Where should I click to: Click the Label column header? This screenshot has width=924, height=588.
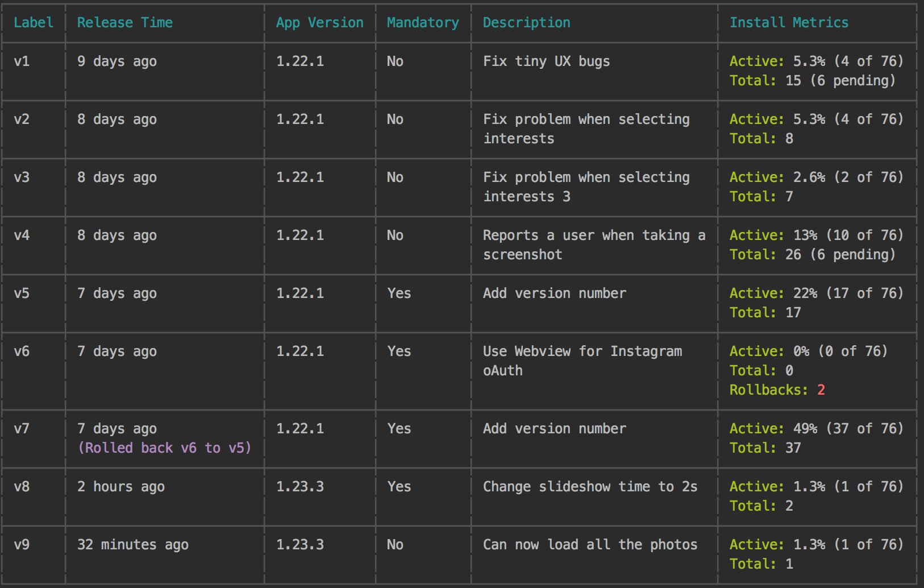click(34, 23)
